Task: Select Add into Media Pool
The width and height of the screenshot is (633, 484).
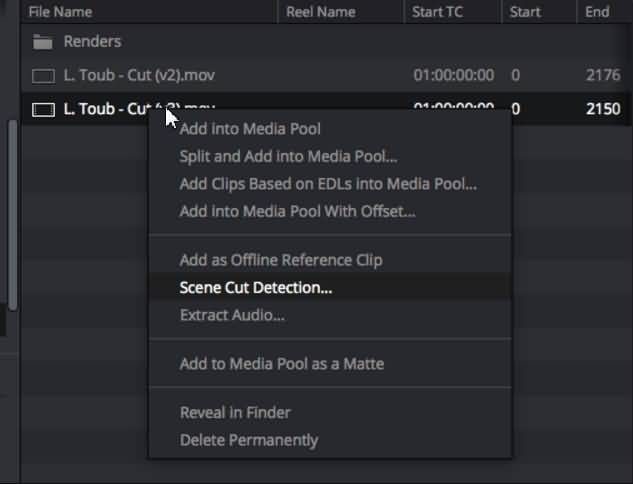Action: click(x=250, y=128)
